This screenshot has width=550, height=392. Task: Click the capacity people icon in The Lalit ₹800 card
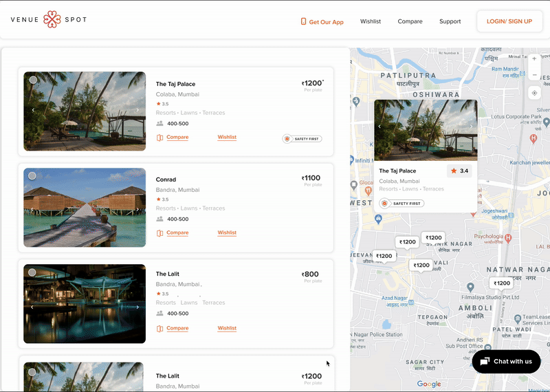click(x=159, y=314)
